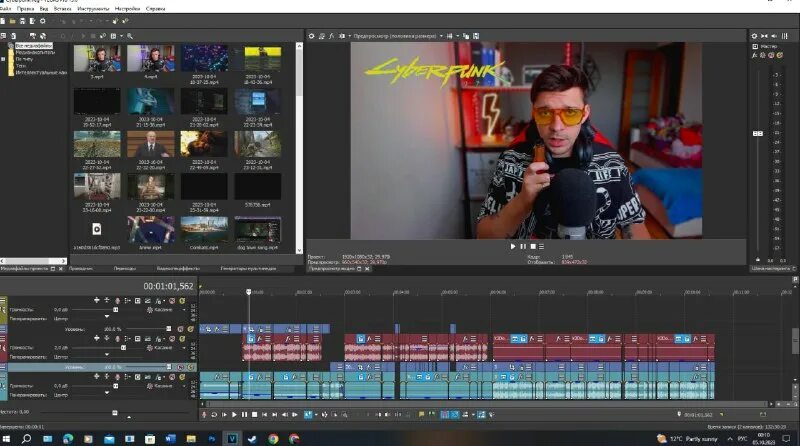Open the media views dropdown arrow
The width and height of the screenshot is (800, 446).
point(121,36)
